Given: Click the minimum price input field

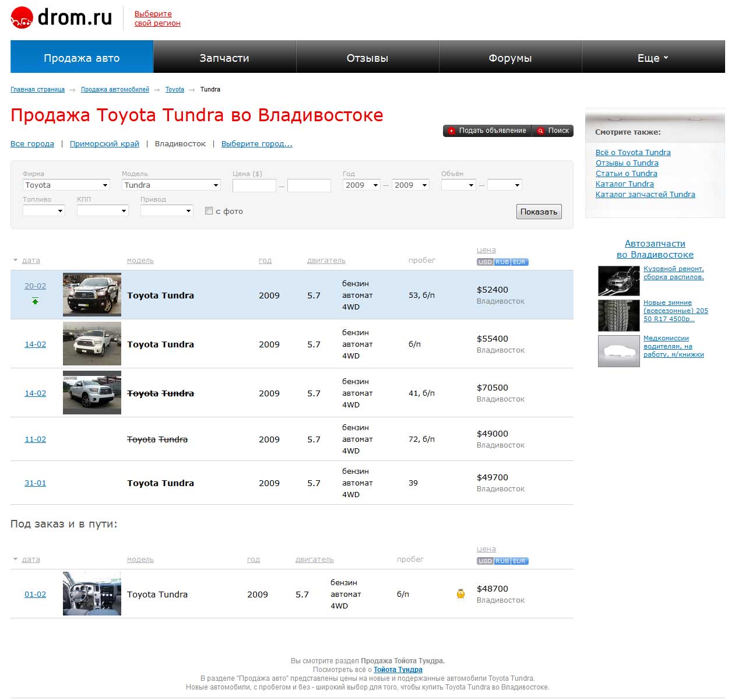Looking at the screenshot, I should tap(254, 185).
